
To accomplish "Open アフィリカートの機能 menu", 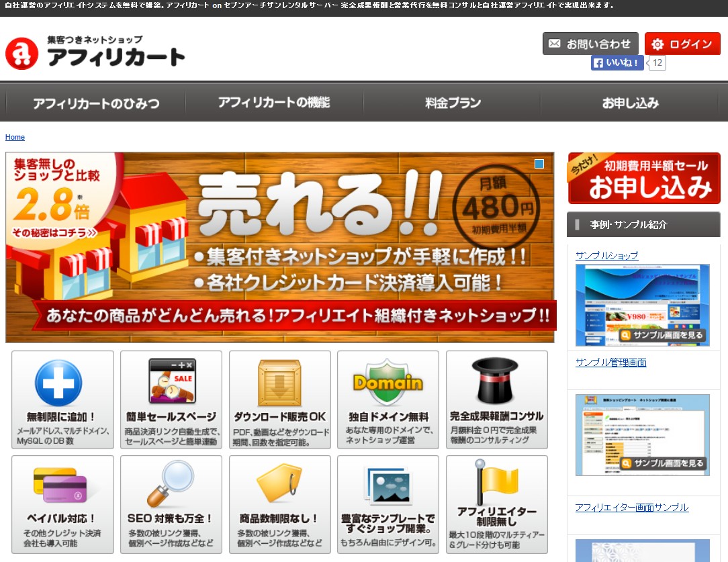I will tap(274, 103).
